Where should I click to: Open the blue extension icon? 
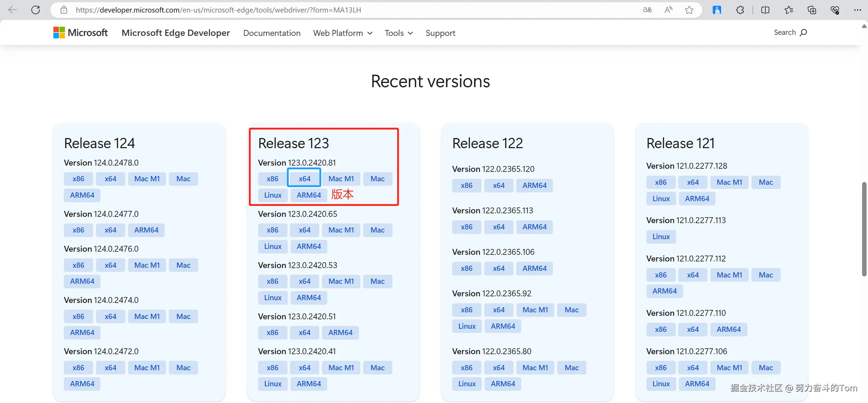coord(717,10)
